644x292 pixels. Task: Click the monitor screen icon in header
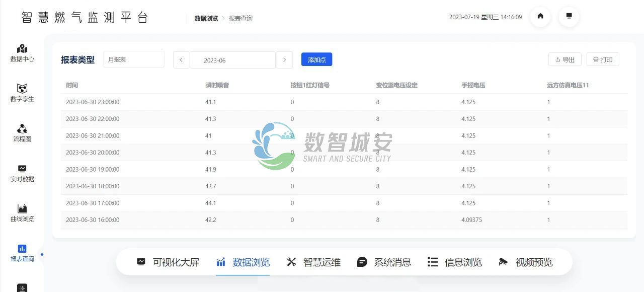(x=569, y=16)
